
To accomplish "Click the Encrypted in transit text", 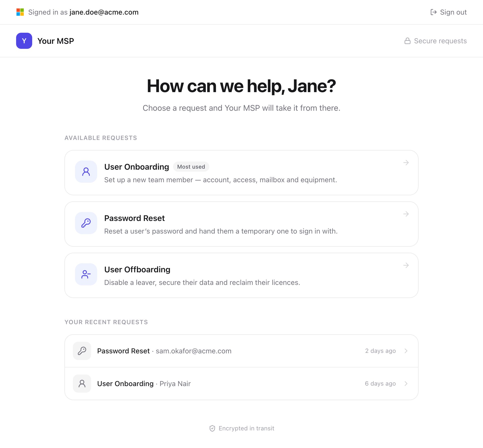I will click(x=246, y=428).
